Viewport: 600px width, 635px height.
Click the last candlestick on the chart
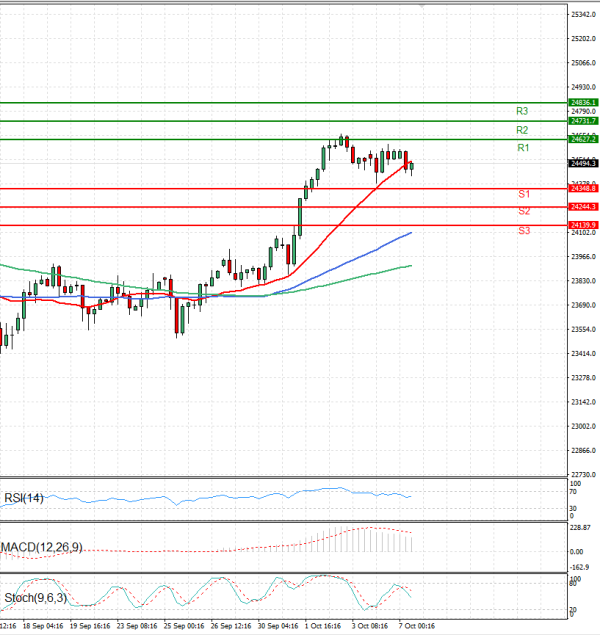point(413,167)
